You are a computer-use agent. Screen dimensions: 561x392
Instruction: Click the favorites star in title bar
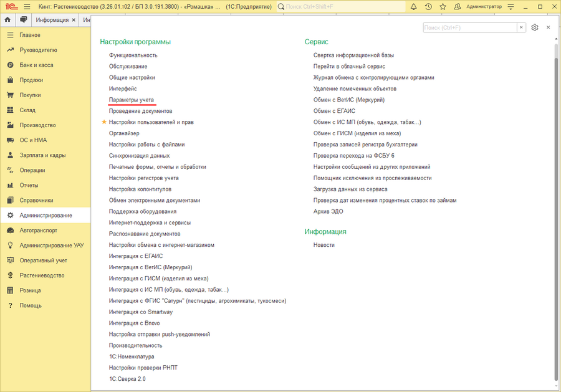click(x=443, y=6)
